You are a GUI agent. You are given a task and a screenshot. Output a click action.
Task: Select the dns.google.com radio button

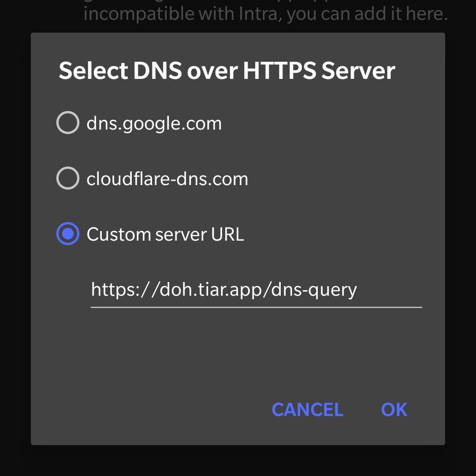click(68, 123)
